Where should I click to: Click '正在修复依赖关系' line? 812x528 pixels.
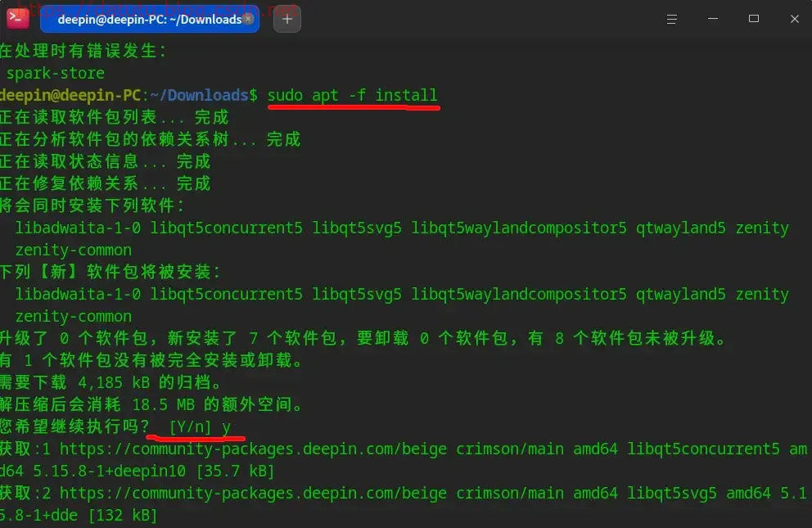click(x=105, y=183)
